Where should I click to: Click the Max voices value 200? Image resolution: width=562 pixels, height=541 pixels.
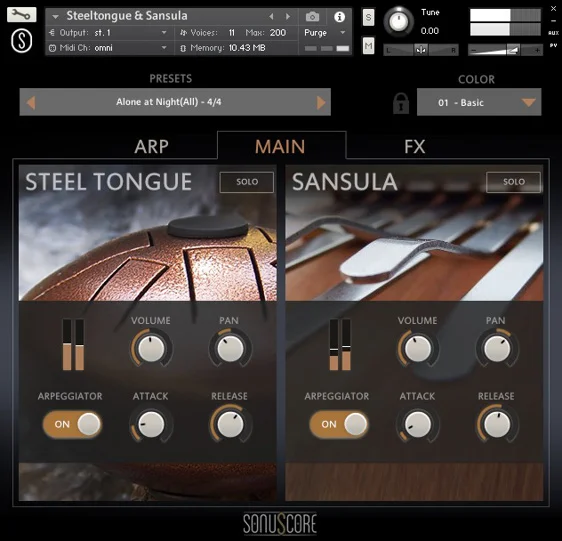click(278, 33)
